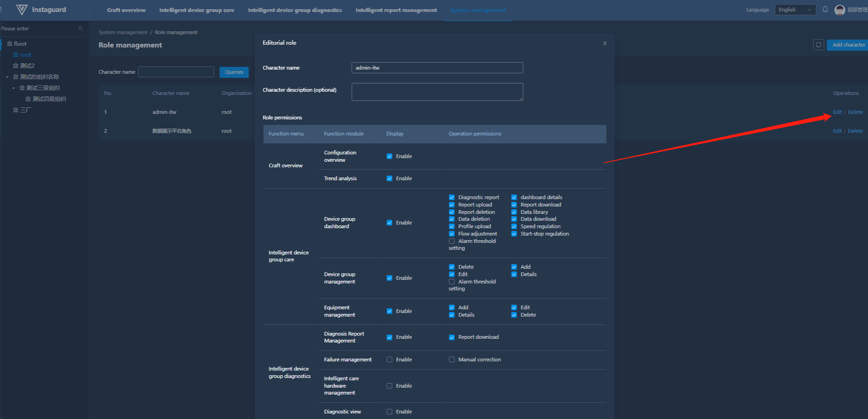Click the refresh icon beside Add character
The height and width of the screenshot is (419, 868).
818,45
